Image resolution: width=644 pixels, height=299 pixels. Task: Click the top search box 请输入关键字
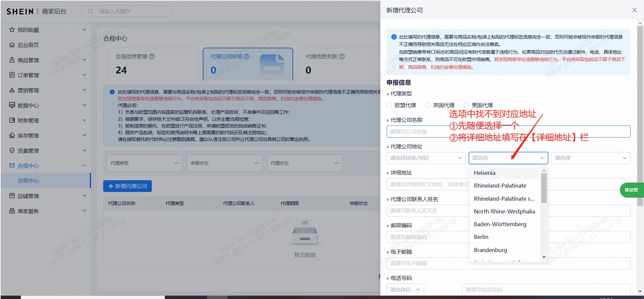127,11
